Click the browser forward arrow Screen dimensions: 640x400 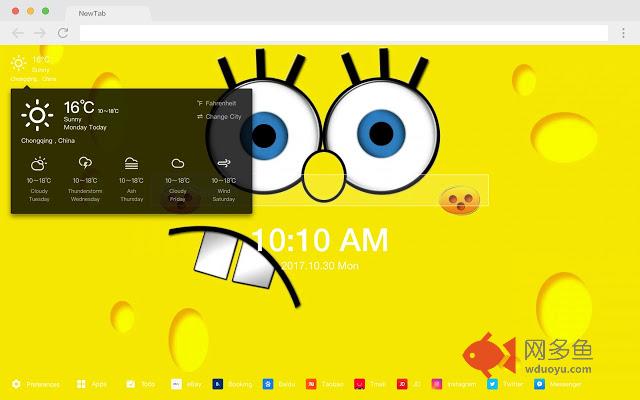pyautogui.click(x=40, y=33)
